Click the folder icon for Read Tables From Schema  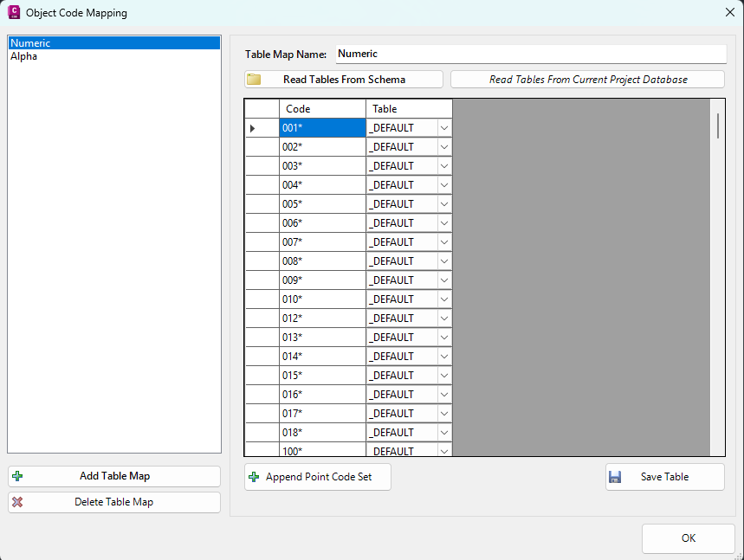point(254,80)
